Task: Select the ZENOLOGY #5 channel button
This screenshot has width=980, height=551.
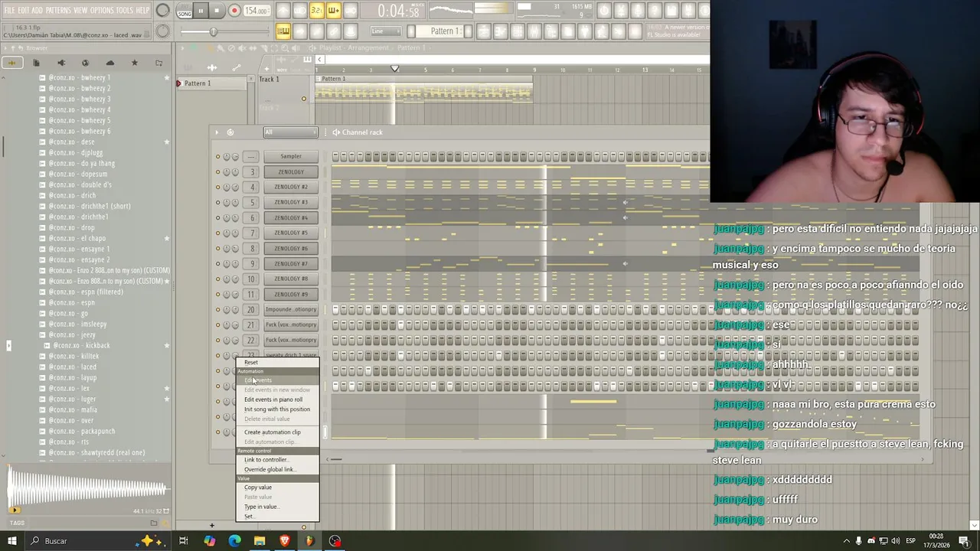Action: pyautogui.click(x=291, y=233)
